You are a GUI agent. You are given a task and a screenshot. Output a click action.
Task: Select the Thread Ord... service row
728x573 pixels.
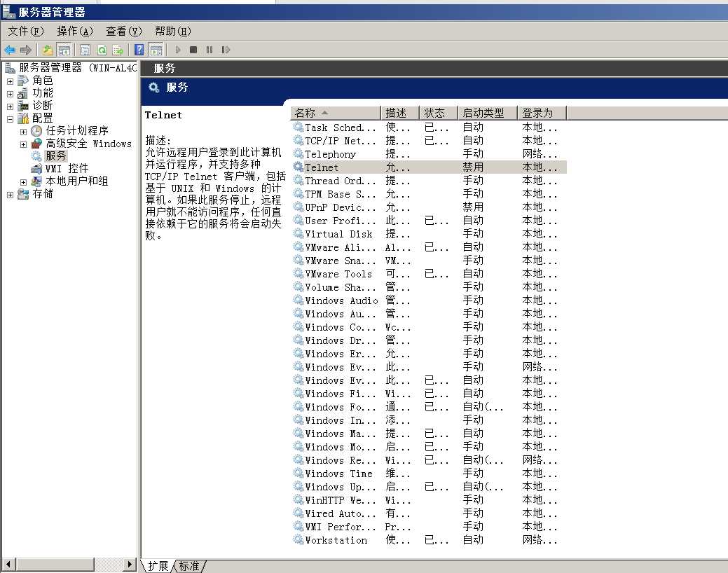[x=429, y=180]
